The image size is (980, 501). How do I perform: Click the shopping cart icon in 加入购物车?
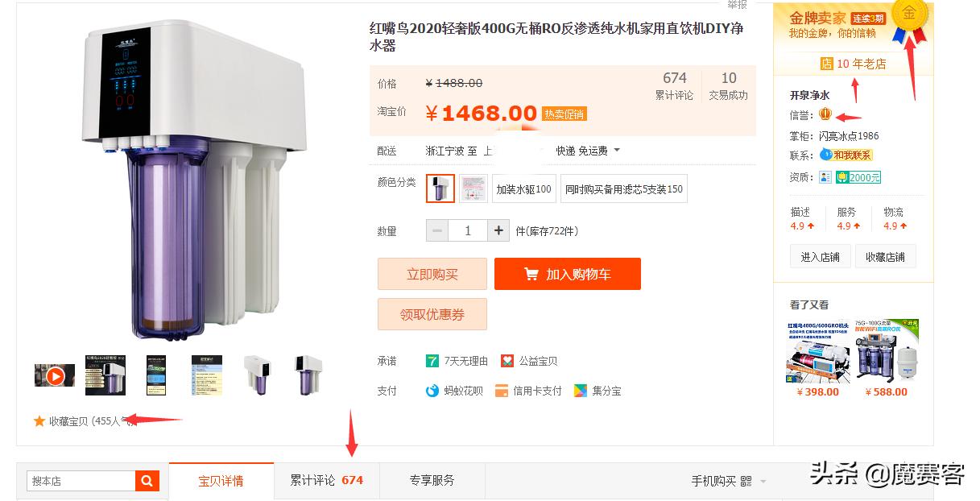tap(531, 274)
